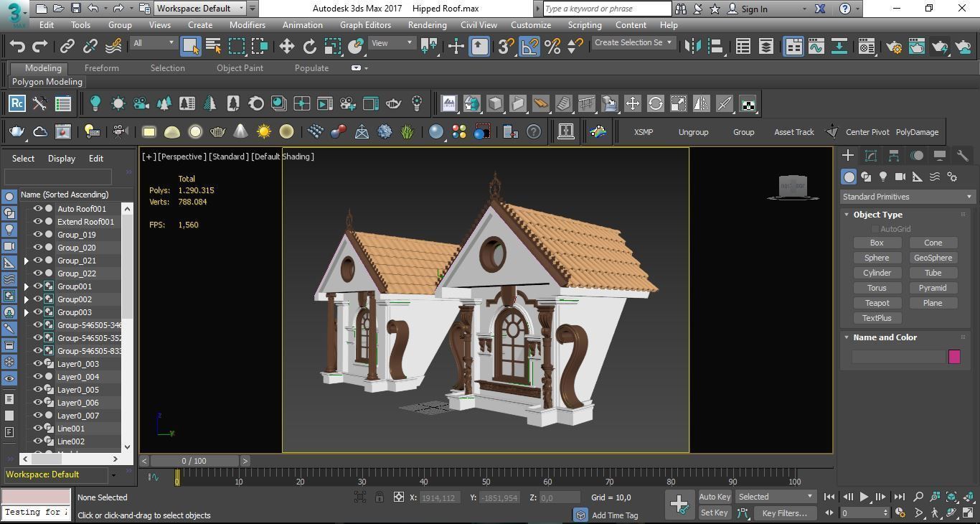Screen dimensions: 980x524
Task: Toggle the Angle Snap icon
Action: (x=529, y=46)
